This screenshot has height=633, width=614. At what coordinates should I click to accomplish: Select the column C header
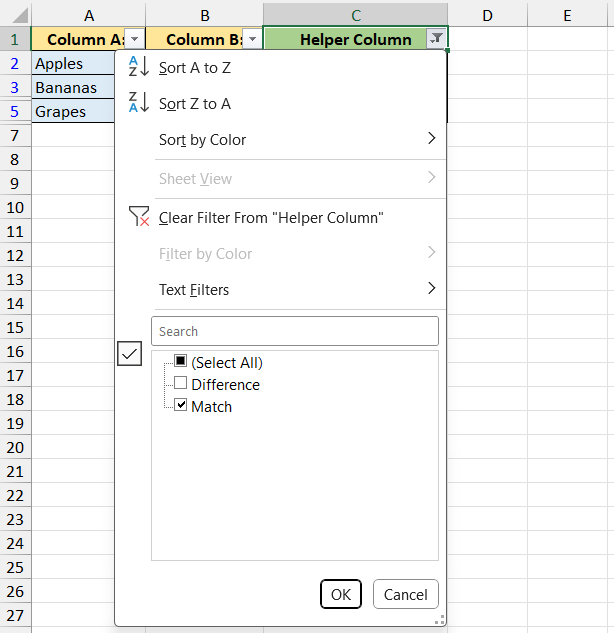[356, 15]
